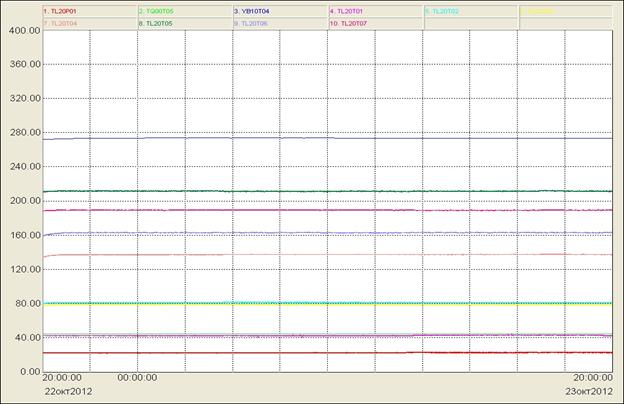Pick the 8. TL20T05 legend cell
The image size is (624, 404).
[x=185, y=23]
